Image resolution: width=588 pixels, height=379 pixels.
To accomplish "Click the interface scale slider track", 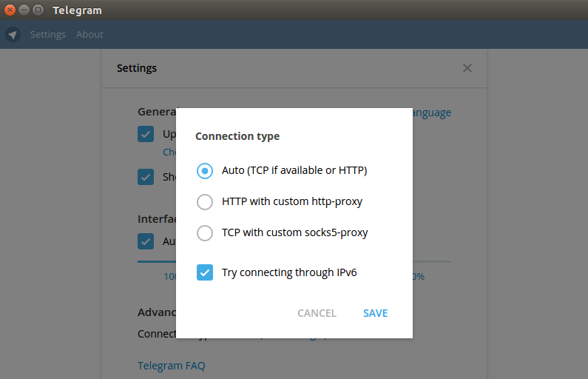I will pyautogui.click(x=436, y=261).
